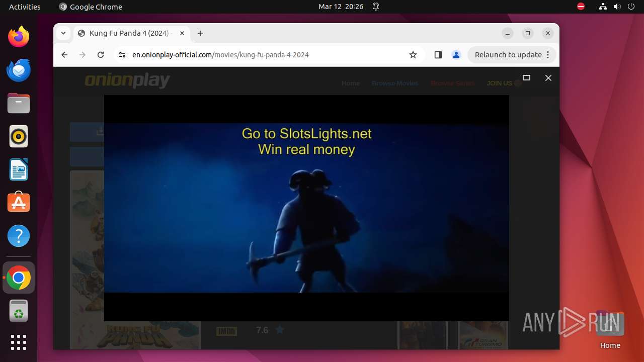Image resolution: width=644 pixels, height=362 pixels.
Task: Go back in Chrome history
Action: [x=64, y=55]
